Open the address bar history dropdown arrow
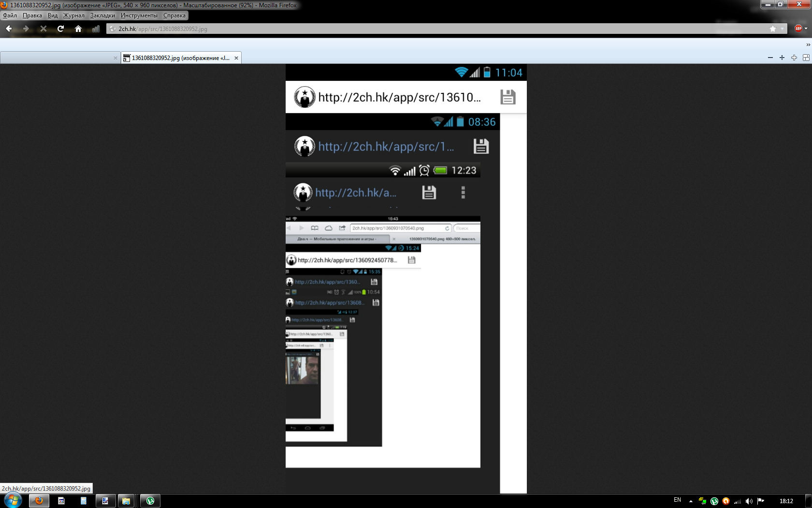 coord(782,29)
